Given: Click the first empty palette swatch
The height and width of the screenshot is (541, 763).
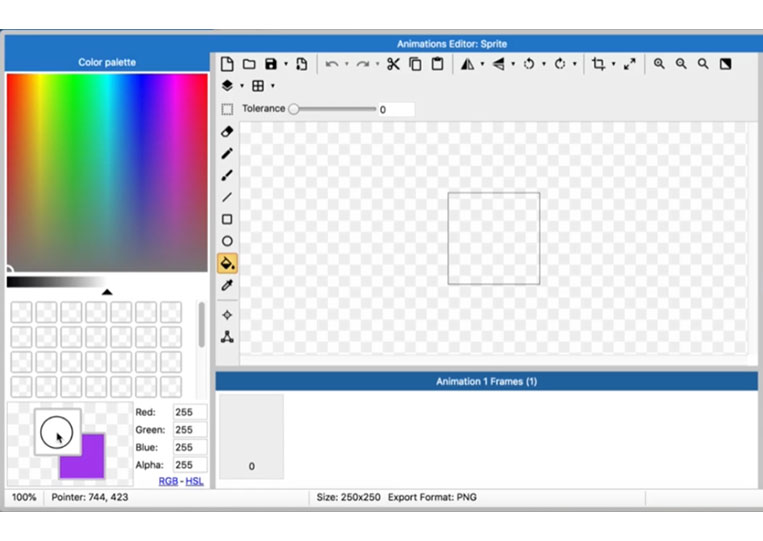Looking at the screenshot, I should (x=21, y=312).
